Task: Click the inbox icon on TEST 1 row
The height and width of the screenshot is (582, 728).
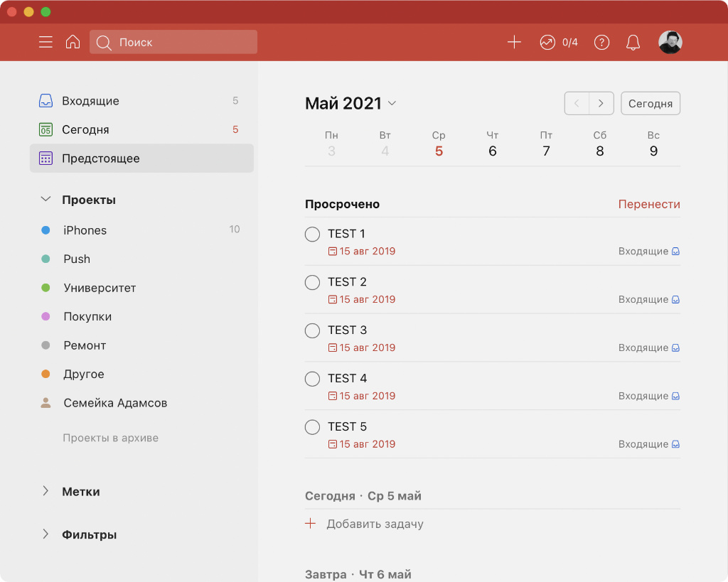Action: point(675,251)
